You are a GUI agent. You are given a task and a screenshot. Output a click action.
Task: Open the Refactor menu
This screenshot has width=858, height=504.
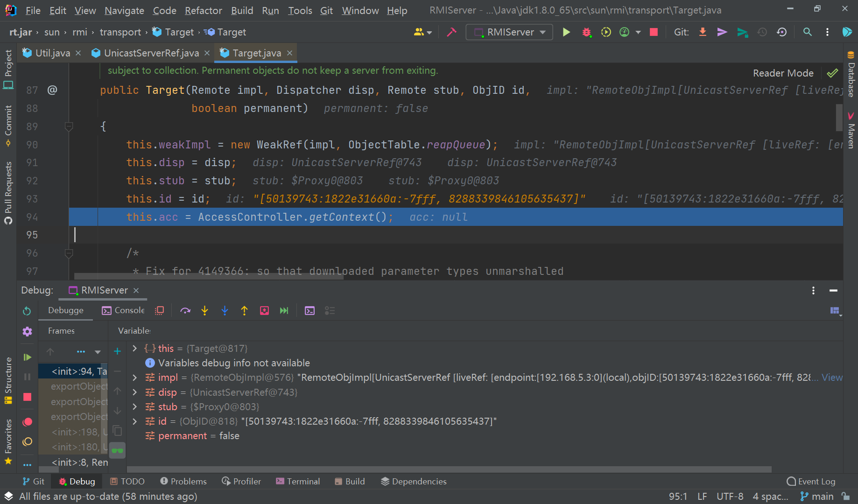click(x=203, y=10)
